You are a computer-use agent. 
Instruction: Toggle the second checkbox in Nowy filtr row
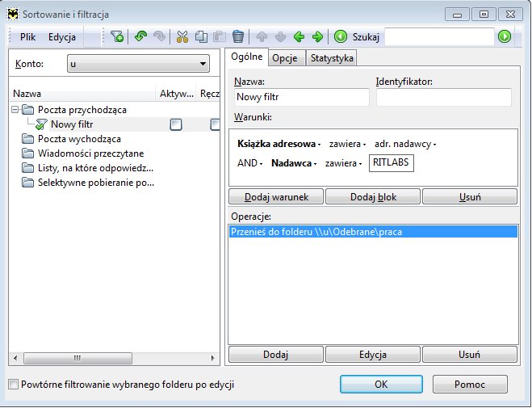click(216, 124)
